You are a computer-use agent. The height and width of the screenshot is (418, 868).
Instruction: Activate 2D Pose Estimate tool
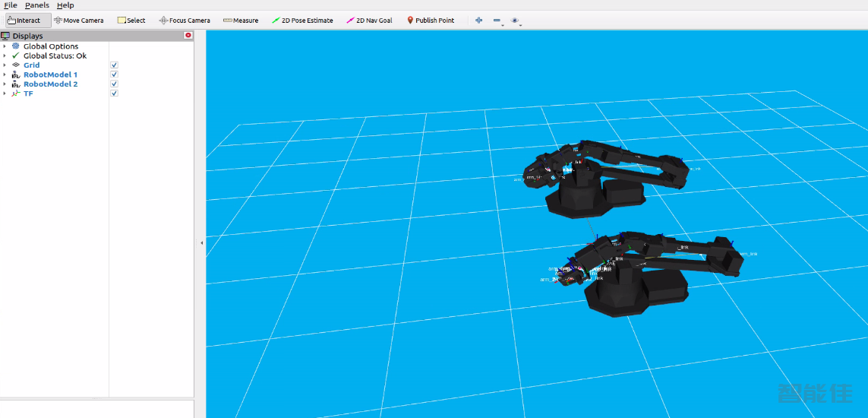pos(302,21)
